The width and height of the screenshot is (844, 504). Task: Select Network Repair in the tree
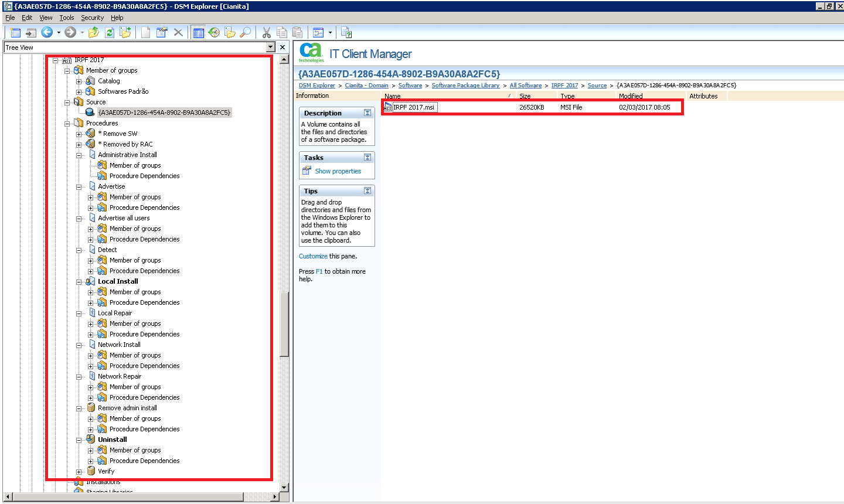coord(120,376)
